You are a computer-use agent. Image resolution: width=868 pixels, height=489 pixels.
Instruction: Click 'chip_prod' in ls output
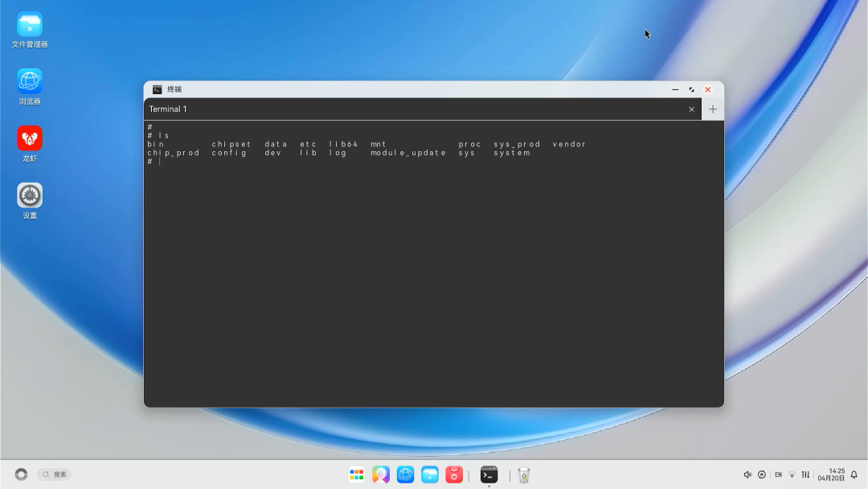tap(174, 153)
